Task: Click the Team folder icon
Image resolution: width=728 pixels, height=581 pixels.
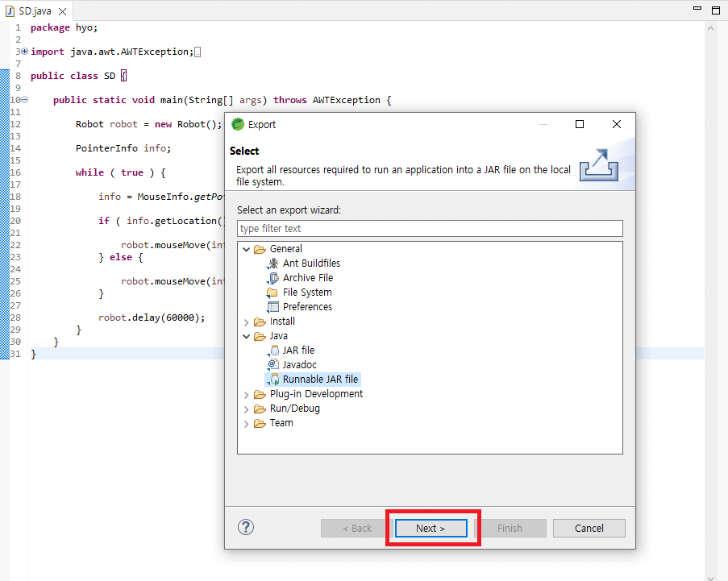Action: pos(260,423)
